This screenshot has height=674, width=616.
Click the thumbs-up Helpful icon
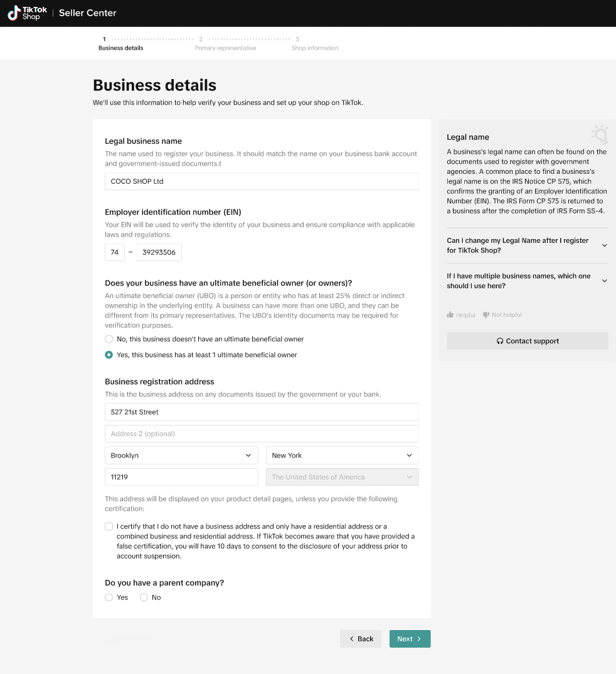(x=450, y=315)
